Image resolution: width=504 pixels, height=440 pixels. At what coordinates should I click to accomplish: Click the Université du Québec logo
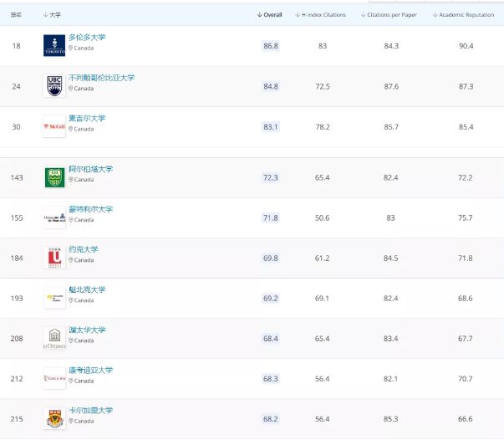[x=54, y=298]
